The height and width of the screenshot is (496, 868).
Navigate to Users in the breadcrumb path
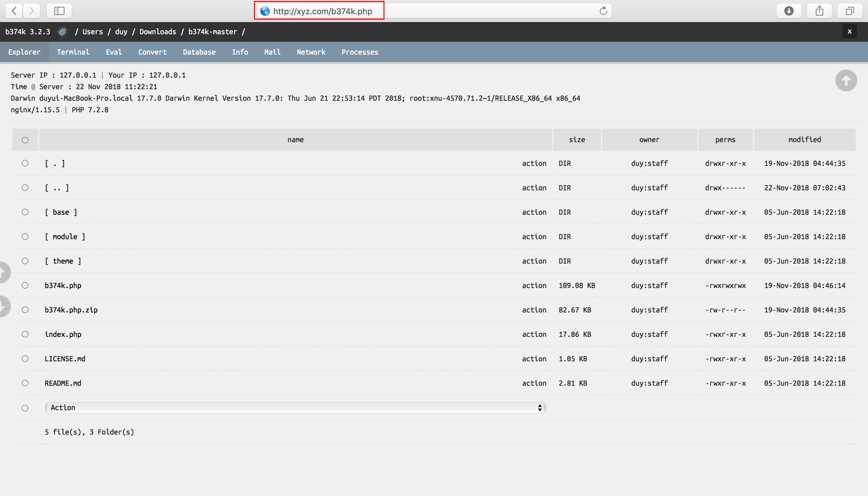[x=93, y=32]
